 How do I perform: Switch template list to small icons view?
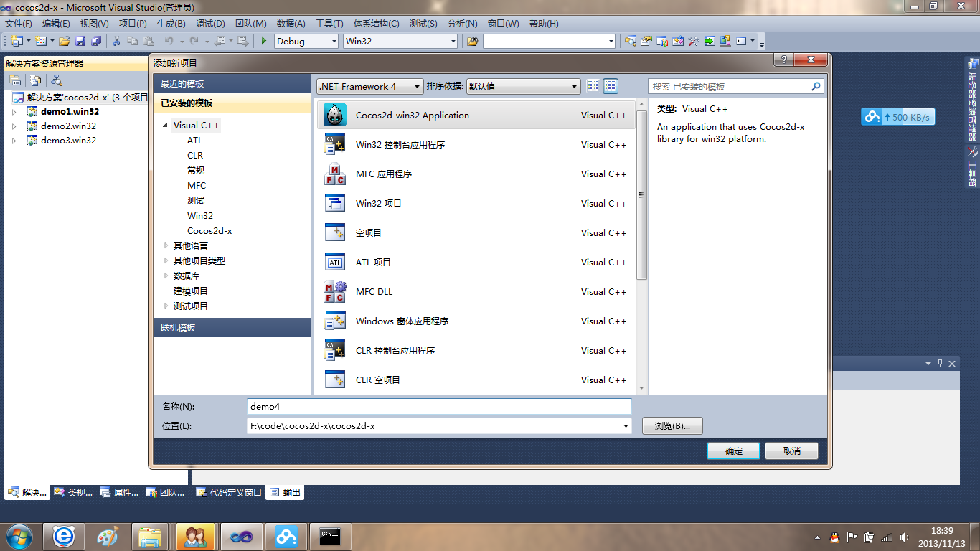click(593, 86)
